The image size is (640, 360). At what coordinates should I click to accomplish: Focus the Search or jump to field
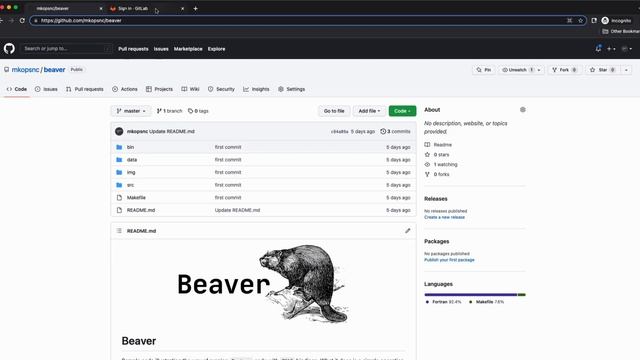point(67,49)
